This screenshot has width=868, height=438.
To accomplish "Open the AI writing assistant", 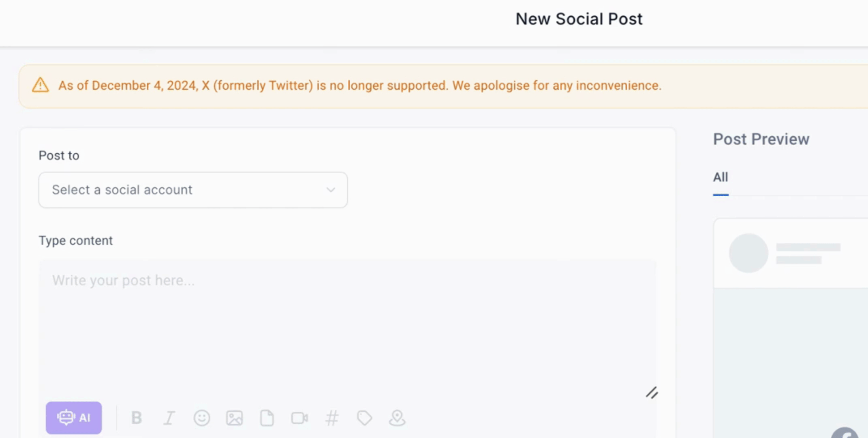I will click(x=74, y=417).
